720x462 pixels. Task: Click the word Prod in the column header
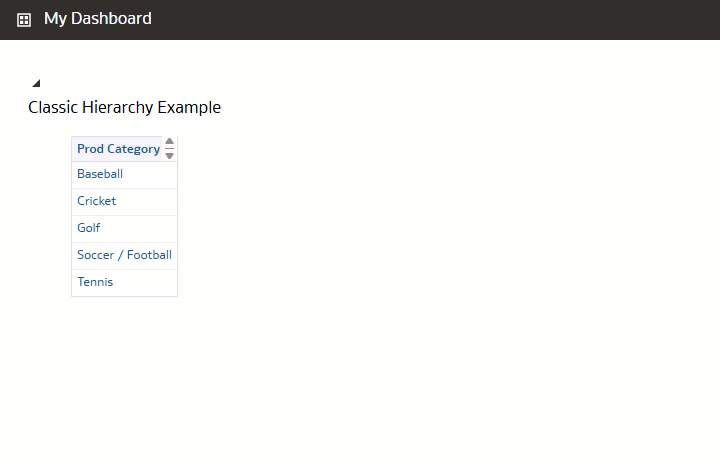point(90,149)
